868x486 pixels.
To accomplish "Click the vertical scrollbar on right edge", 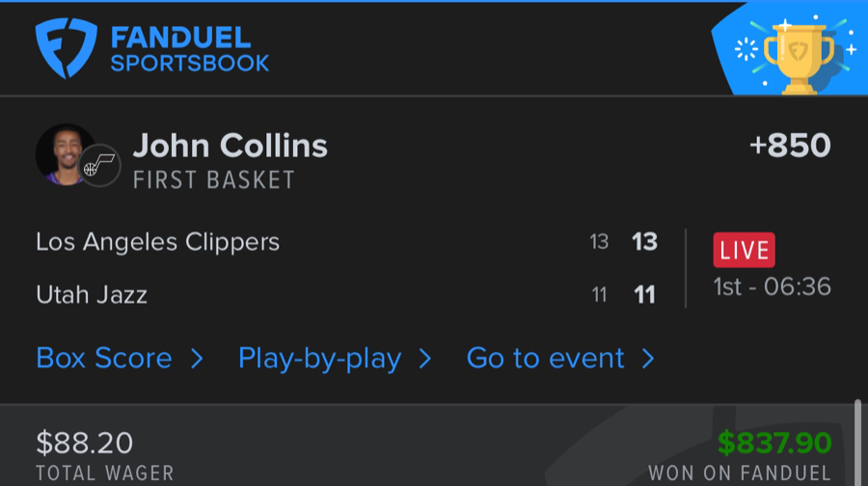I will pyautogui.click(x=856, y=444).
